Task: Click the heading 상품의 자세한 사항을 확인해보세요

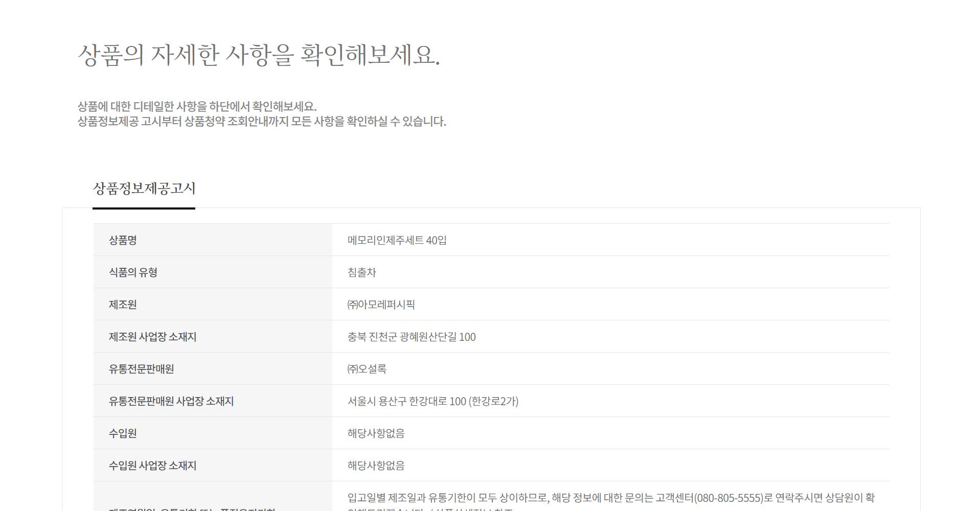Action: [258, 55]
